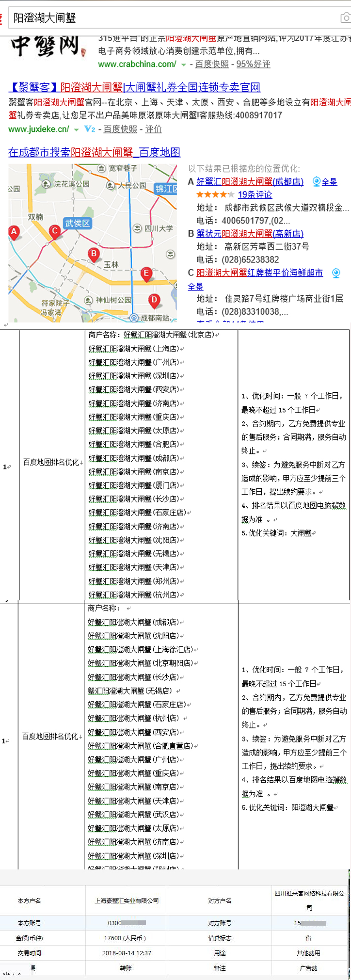The image size is (351, 980).
Task: Click the 评价 link for juxieke
Action: (154, 129)
